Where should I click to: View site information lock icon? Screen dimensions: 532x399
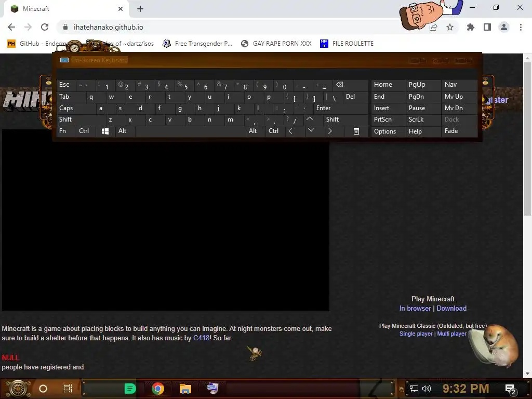pos(65,27)
